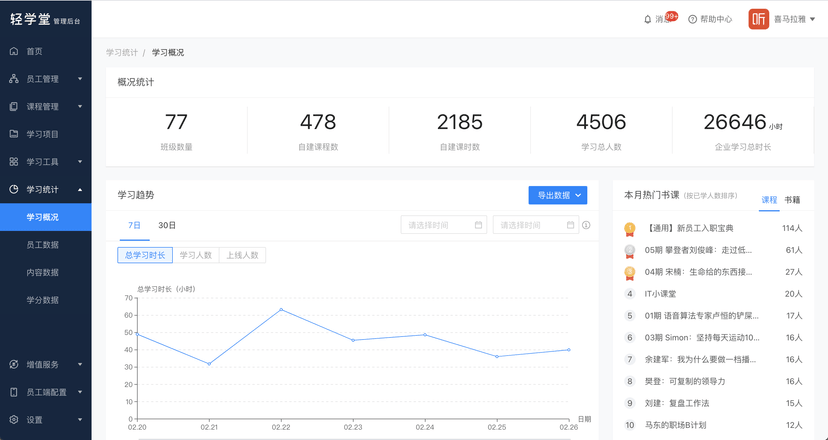
Task: Expand the 员工管理 menu arrow
Action: click(x=80, y=79)
